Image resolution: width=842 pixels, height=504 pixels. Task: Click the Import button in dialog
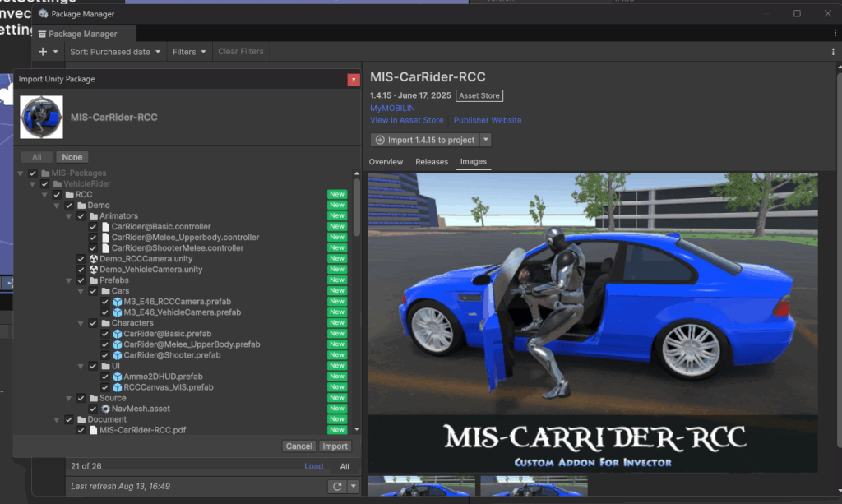point(335,446)
